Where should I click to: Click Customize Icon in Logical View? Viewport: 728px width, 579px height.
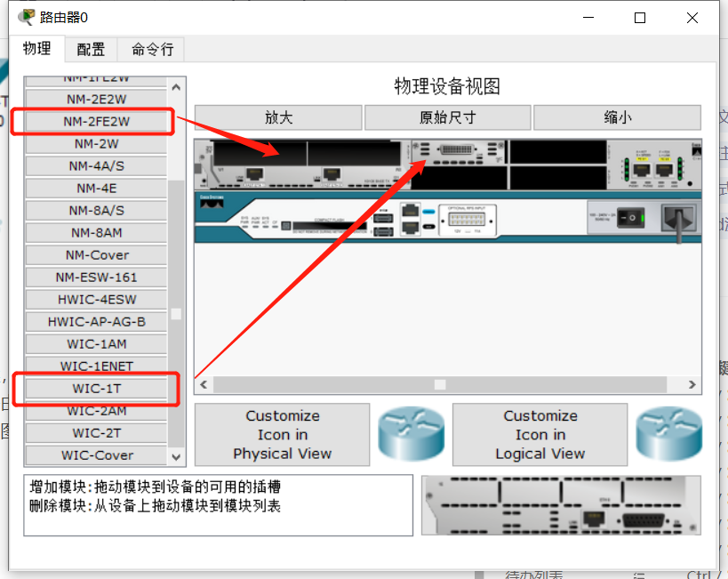tap(540, 435)
